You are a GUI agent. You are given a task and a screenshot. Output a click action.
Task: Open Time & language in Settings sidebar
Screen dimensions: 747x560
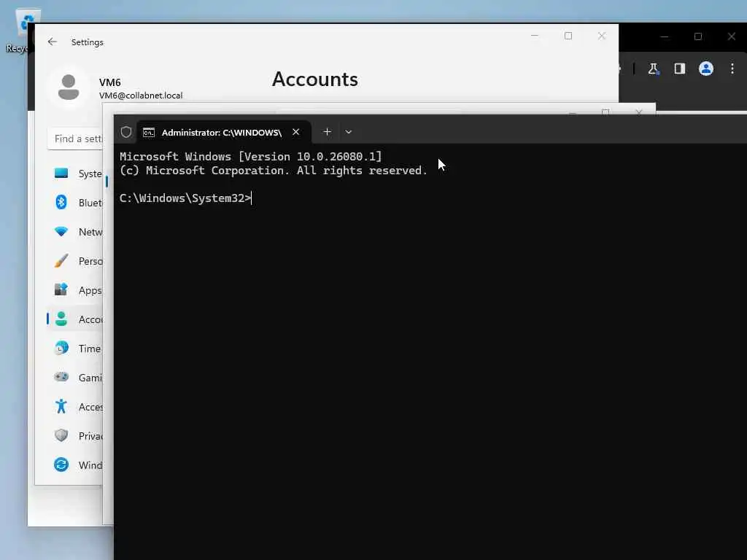click(77, 348)
